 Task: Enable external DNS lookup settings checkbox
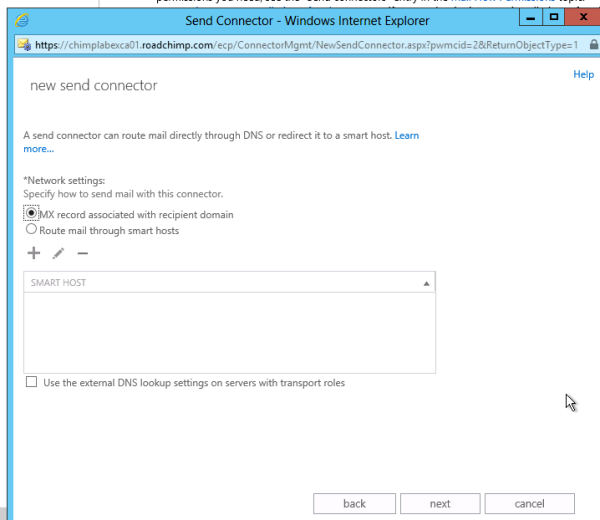pyautogui.click(x=31, y=382)
